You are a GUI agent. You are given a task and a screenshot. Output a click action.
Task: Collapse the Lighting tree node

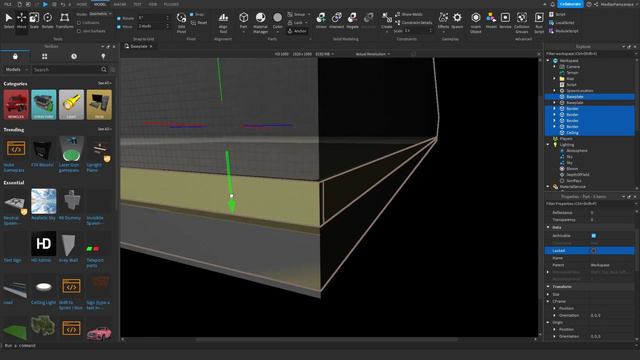pyautogui.click(x=548, y=144)
